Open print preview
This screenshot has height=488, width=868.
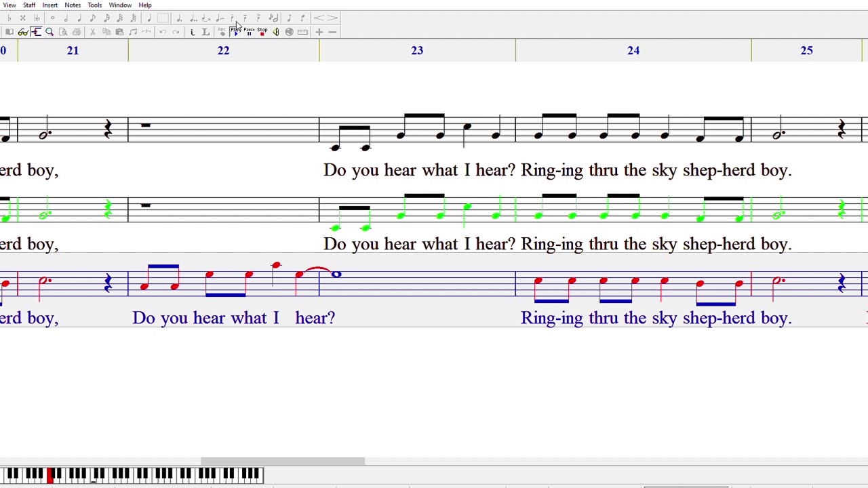[63, 32]
